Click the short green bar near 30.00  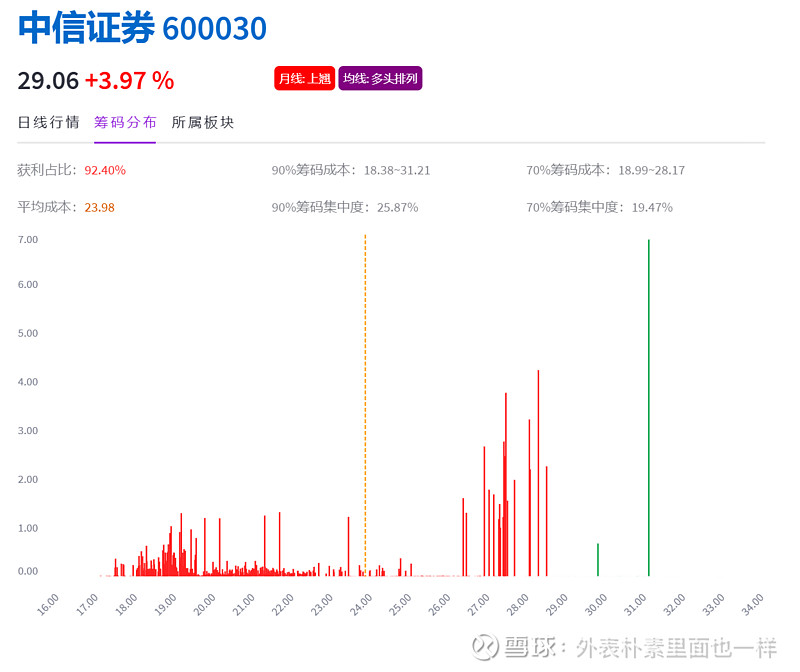pyautogui.click(x=598, y=560)
